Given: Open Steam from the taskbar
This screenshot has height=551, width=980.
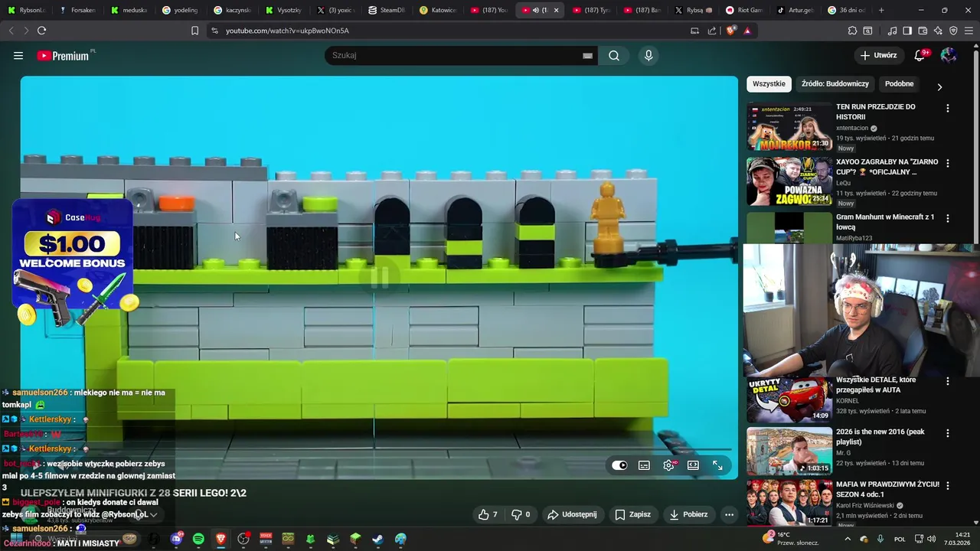Looking at the screenshot, I should click(378, 540).
